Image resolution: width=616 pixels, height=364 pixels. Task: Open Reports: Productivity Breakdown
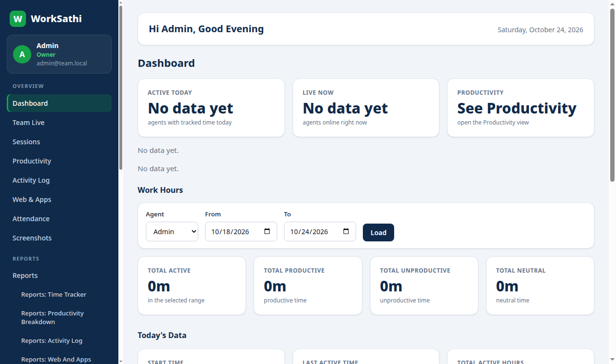coord(64,317)
